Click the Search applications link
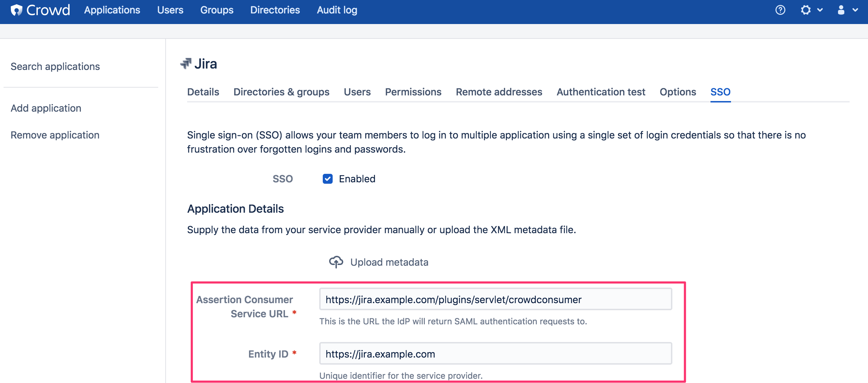The width and height of the screenshot is (868, 383). coord(55,66)
